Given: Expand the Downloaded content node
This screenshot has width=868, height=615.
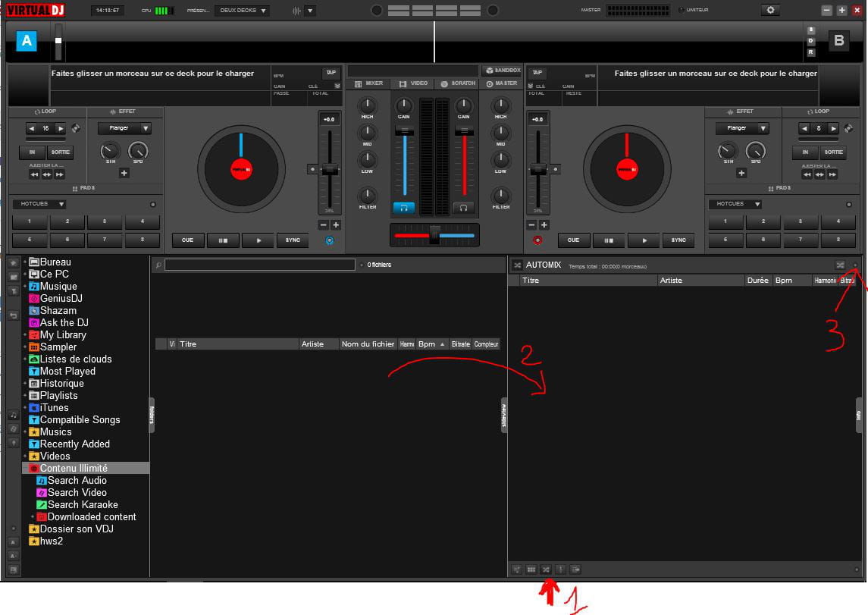Looking at the screenshot, I should [33, 517].
